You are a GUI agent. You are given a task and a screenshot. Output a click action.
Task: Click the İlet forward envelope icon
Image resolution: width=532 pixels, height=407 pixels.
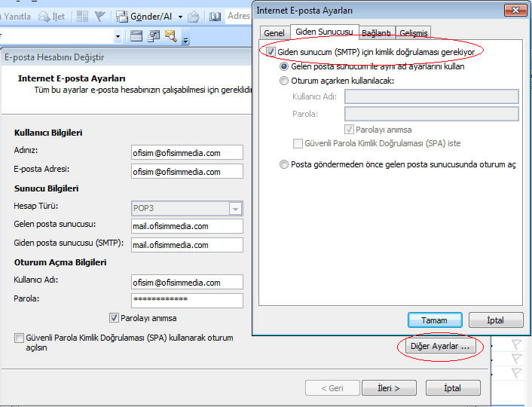[44, 17]
